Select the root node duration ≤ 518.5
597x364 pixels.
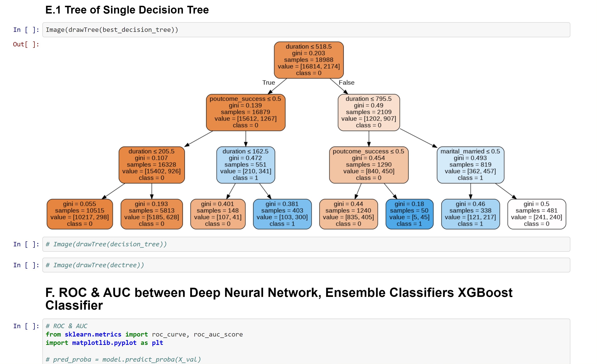coord(309,60)
